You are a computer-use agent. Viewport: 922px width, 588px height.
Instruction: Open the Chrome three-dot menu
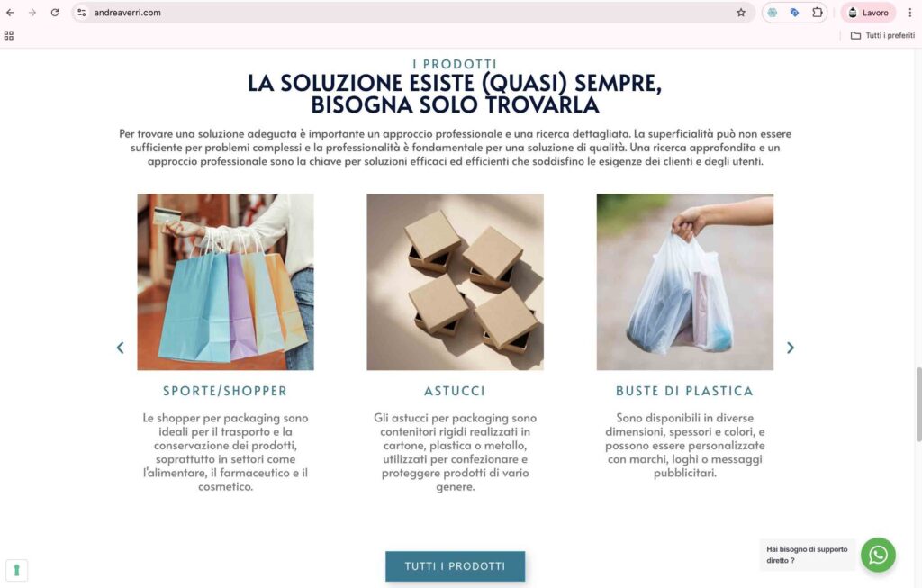pyautogui.click(x=909, y=13)
